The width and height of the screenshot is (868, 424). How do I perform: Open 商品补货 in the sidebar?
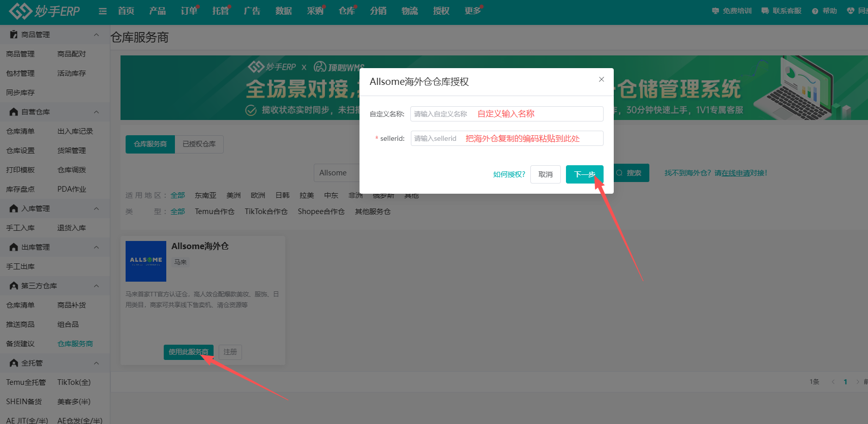coord(72,305)
